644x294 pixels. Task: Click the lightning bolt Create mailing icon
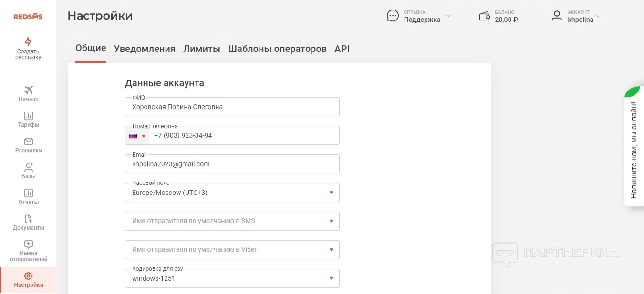point(28,41)
